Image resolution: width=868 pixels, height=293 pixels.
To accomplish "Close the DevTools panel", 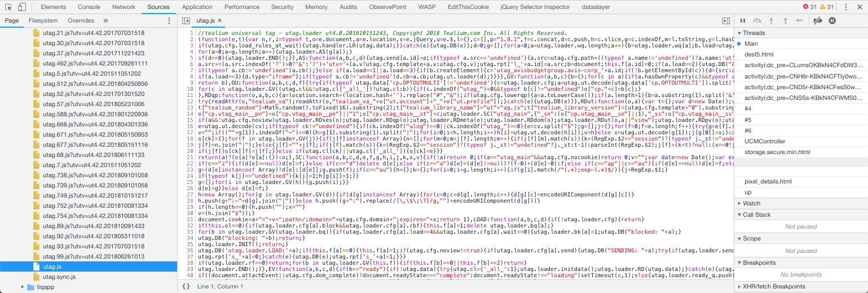I will 860,7.
